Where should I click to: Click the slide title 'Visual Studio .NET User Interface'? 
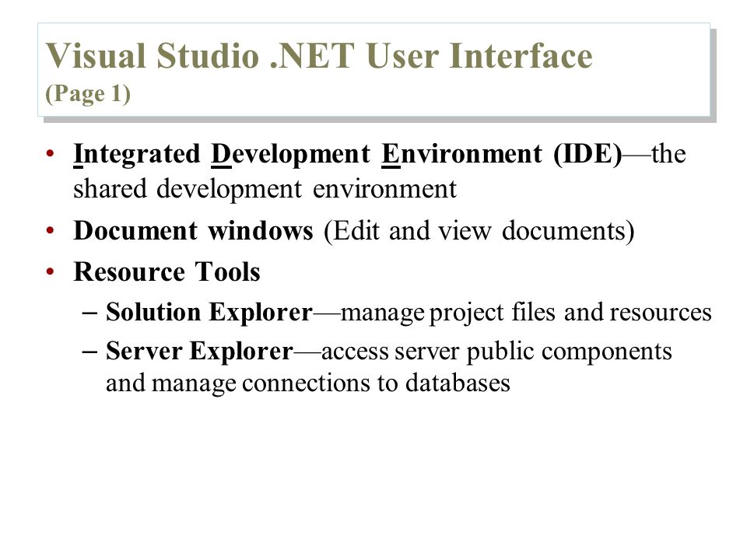[x=319, y=56]
